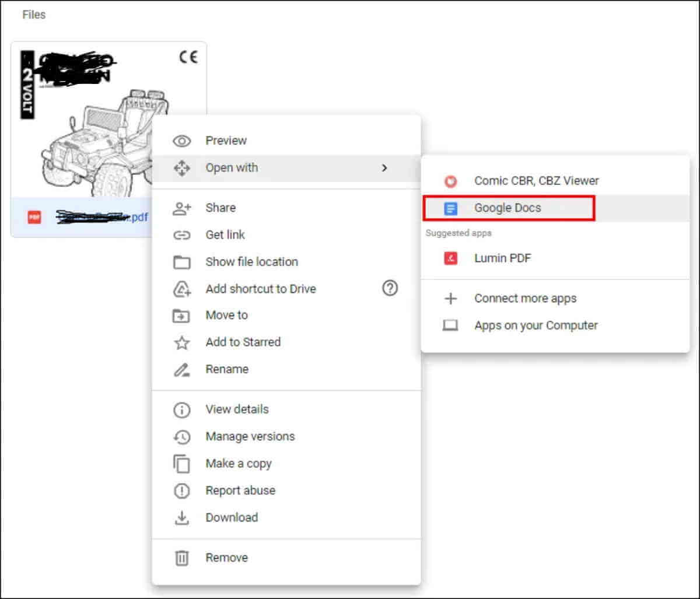Click the plus icon for Connect more apps

[x=450, y=298]
